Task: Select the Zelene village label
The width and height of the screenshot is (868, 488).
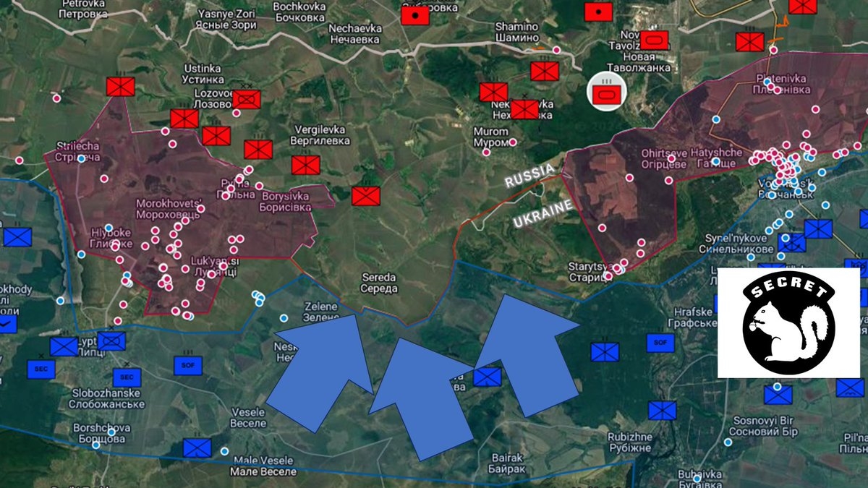Action: [x=321, y=312]
